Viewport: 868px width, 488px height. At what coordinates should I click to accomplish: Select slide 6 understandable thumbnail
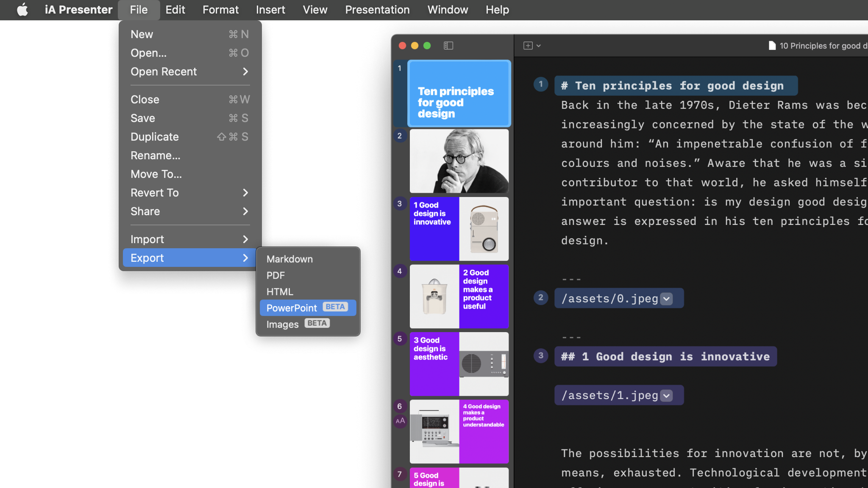[x=459, y=432]
